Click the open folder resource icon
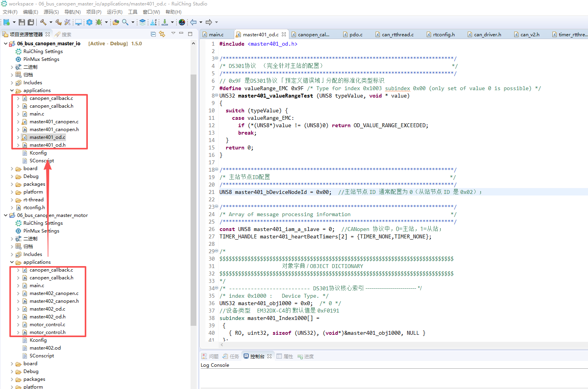Image resolution: width=588 pixels, height=389 pixels. tap(116, 22)
